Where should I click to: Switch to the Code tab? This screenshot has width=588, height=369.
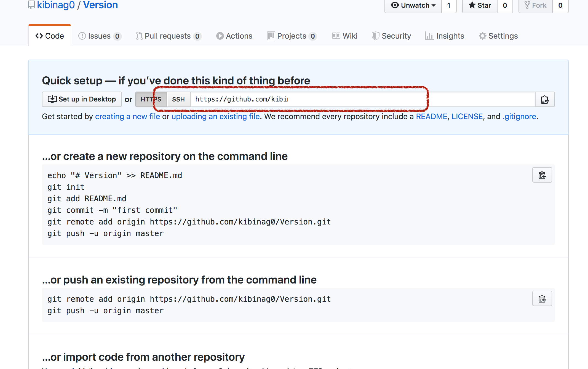pyautogui.click(x=50, y=36)
